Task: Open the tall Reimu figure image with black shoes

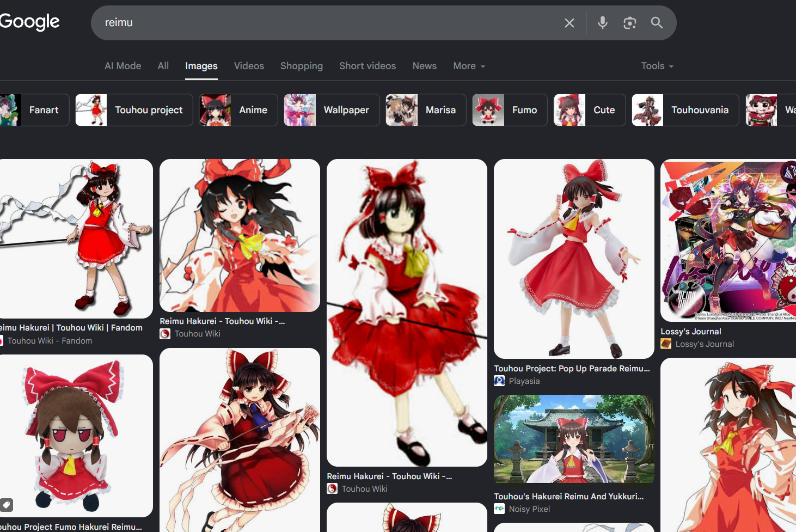Action: pyautogui.click(x=407, y=313)
